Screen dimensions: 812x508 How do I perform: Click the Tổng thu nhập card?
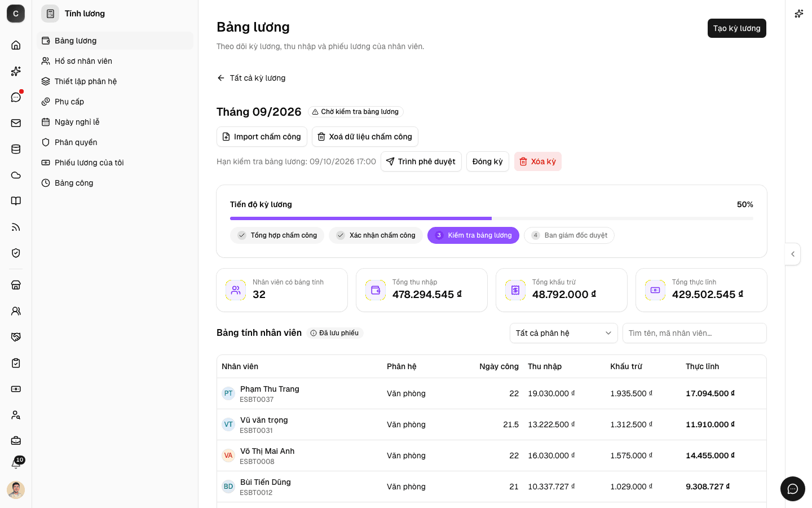click(422, 290)
